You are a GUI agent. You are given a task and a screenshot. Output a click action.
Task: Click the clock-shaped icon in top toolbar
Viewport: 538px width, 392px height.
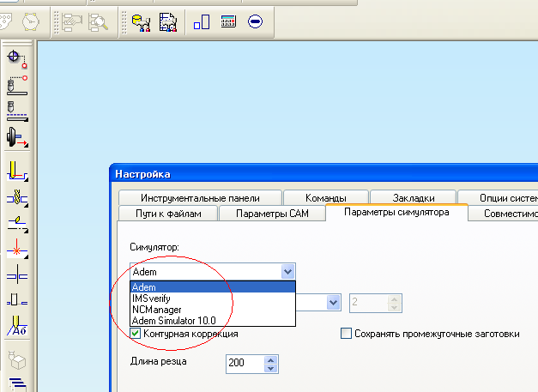31,21
